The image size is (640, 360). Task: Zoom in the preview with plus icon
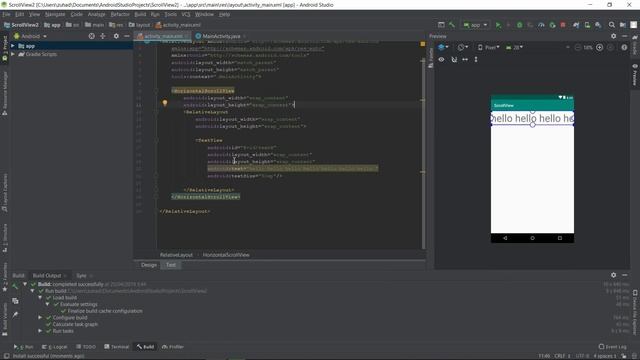click(x=599, y=47)
